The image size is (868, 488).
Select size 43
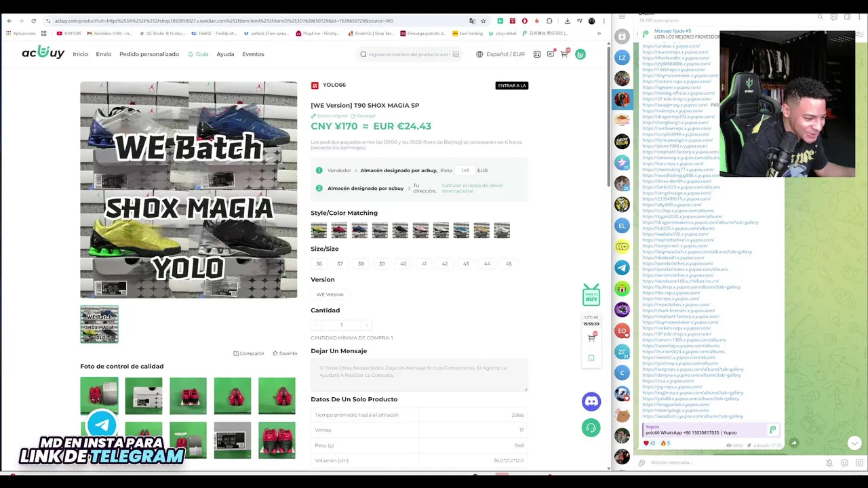point(466,264)
